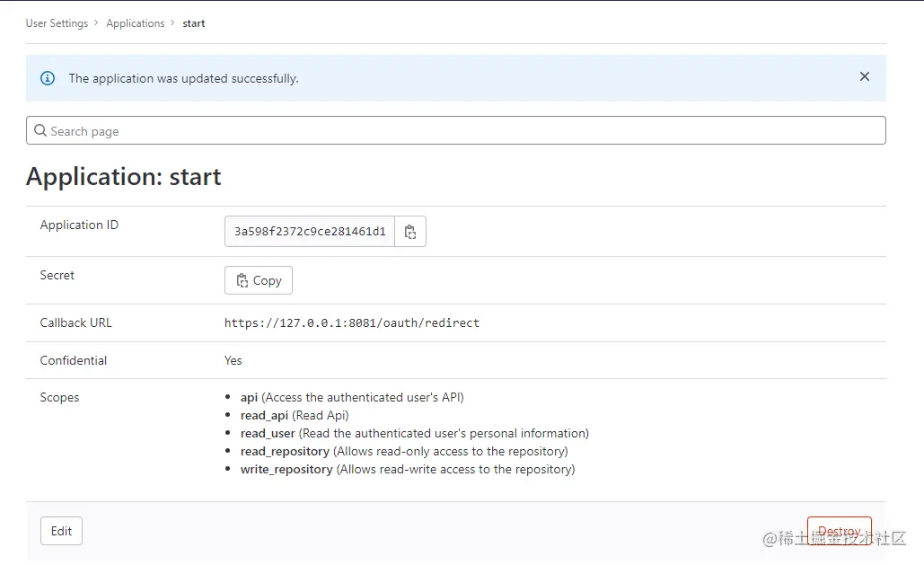The image size is (924, 565).
Task: Click the Confidential value Yes
Action: point(233,360)
